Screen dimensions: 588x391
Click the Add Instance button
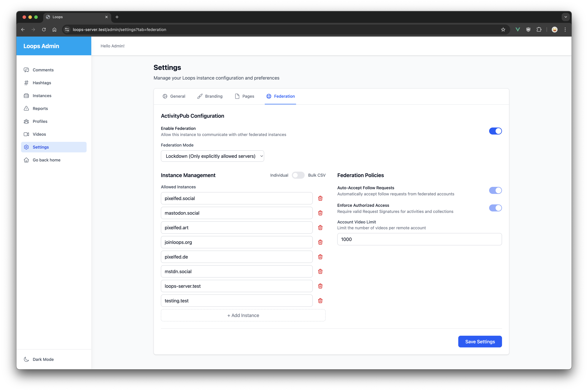coord(243,315)
